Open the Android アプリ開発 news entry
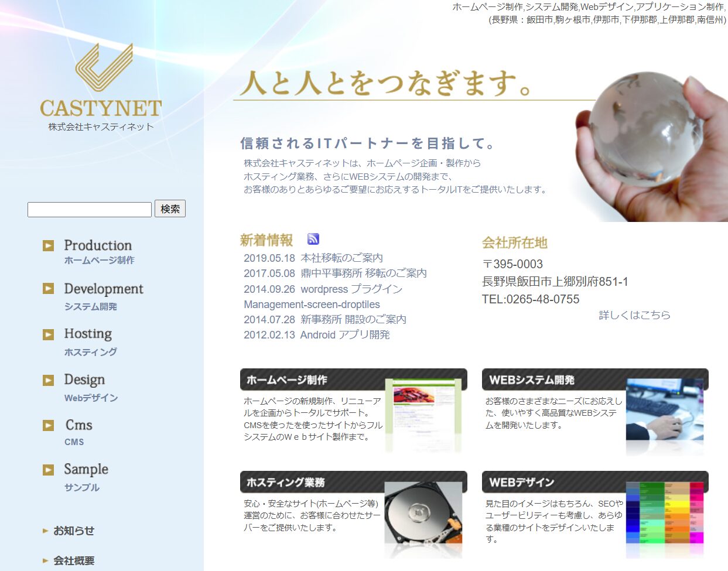Screen dimensions: 728x571 (x=317, y=335)
